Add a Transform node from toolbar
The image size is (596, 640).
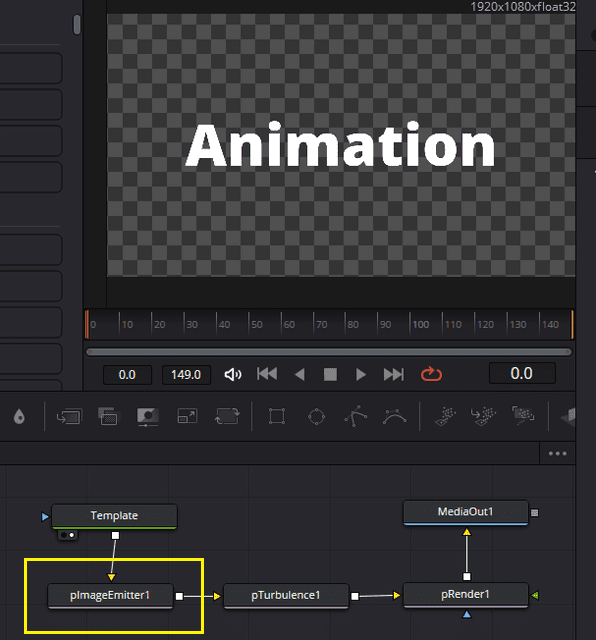point(227,416)
